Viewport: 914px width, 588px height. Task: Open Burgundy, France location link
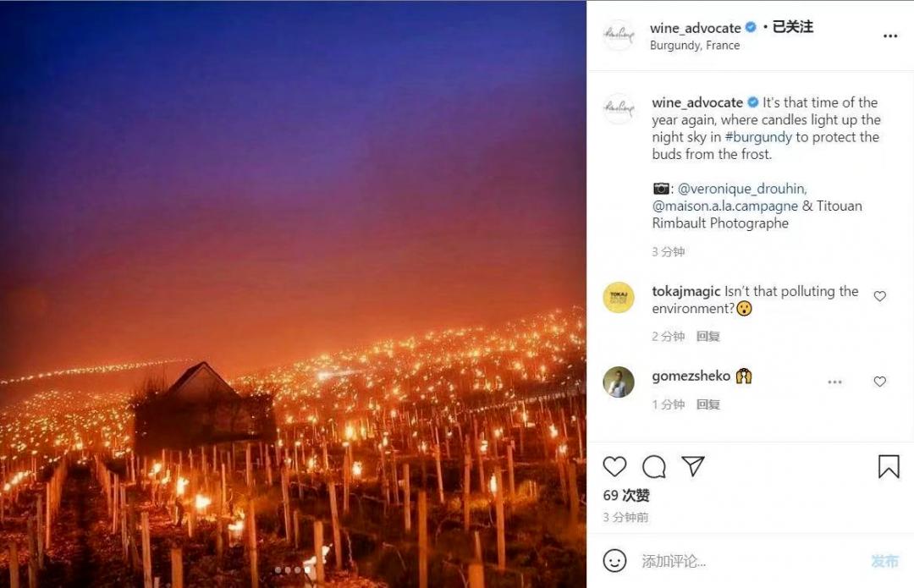[695, 46]
